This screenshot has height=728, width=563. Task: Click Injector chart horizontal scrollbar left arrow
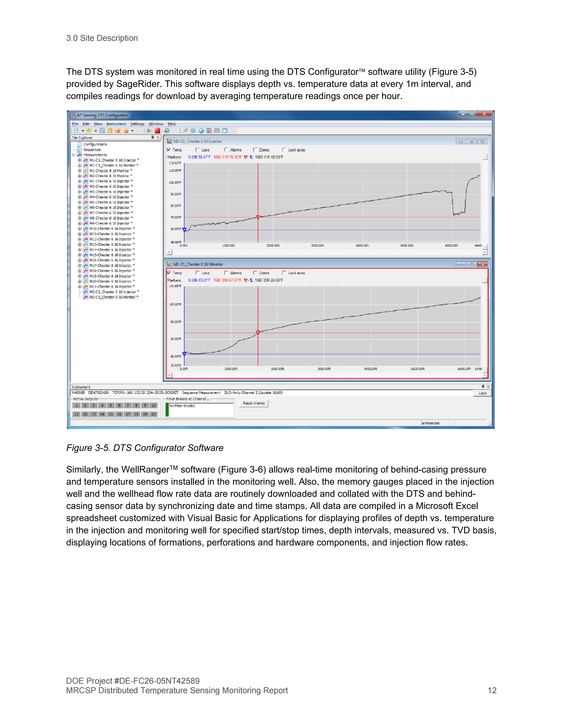169,252
